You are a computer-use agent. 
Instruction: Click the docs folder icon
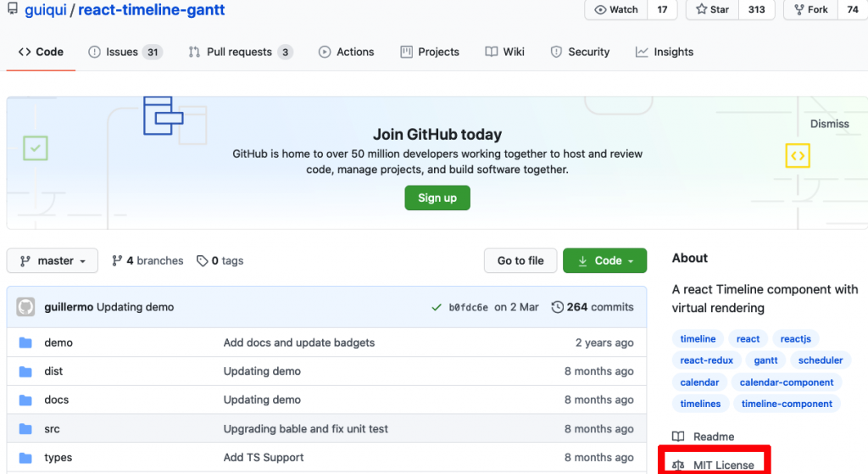[x=25, y=399]
